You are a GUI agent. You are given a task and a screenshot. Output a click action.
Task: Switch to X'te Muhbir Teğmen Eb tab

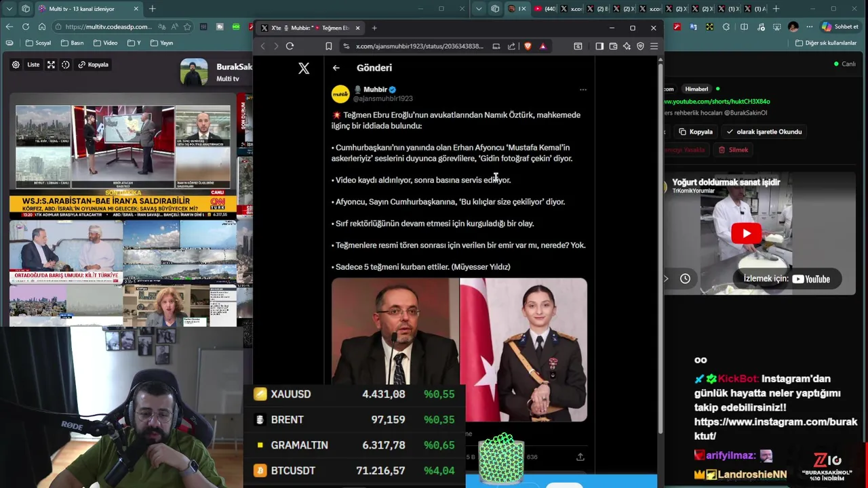click(311, 28)
